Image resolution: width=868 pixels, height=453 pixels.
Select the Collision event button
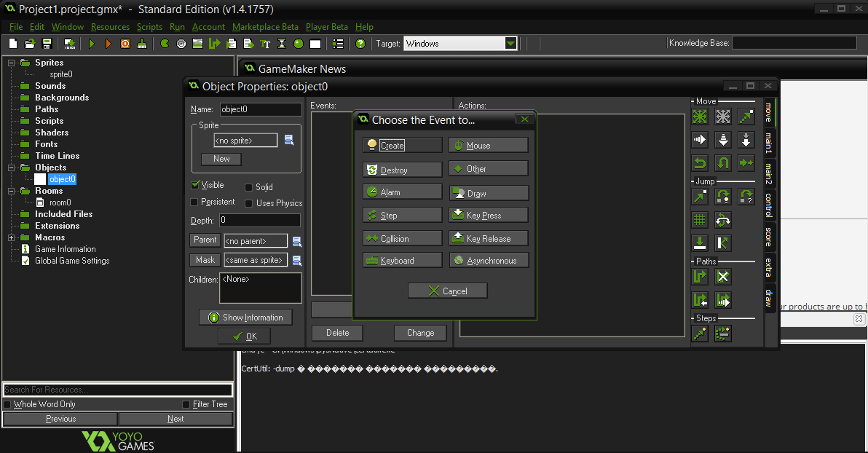[402, 239]
